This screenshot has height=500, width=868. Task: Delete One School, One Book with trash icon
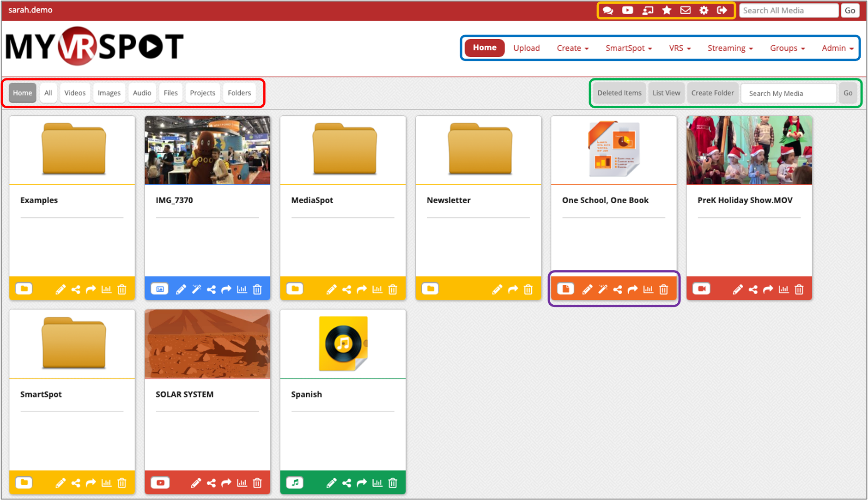tap(664, 289)
